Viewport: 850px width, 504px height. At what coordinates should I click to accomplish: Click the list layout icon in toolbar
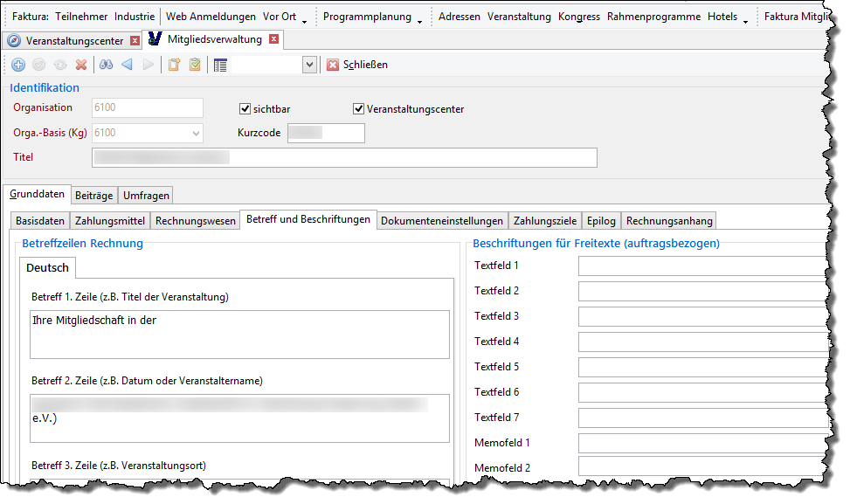point(220,65)
